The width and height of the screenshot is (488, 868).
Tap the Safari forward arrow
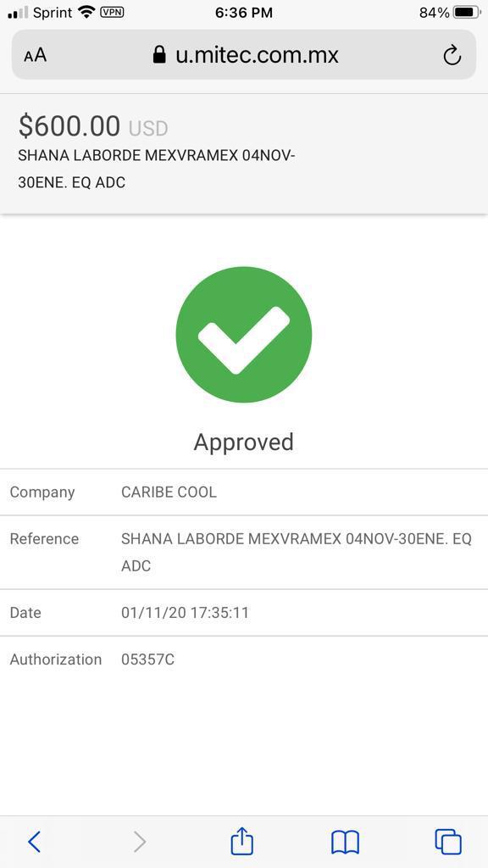coord(140,842)
